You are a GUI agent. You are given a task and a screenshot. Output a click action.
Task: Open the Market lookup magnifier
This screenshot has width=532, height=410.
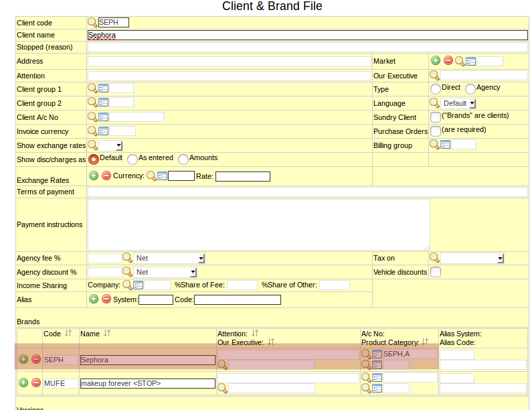460,61
